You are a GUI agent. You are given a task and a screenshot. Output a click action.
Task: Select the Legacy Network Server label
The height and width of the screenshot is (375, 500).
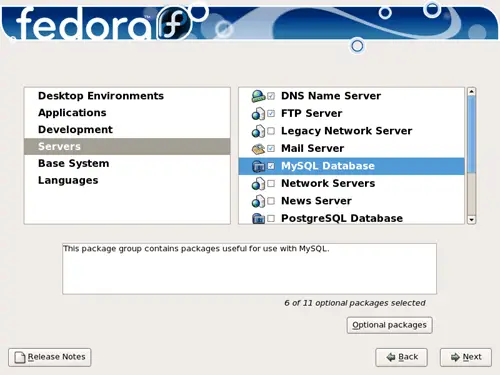click(x=346, y=131)
